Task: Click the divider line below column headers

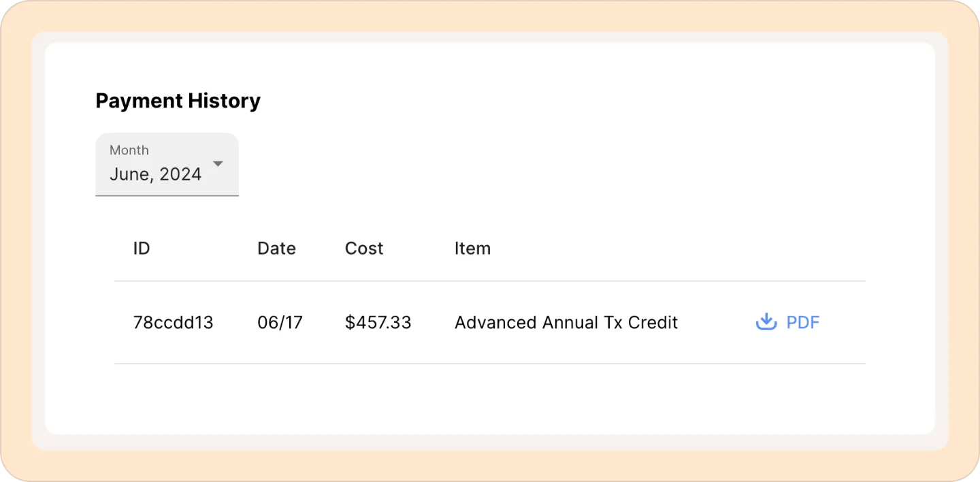Action: [489, 280]
